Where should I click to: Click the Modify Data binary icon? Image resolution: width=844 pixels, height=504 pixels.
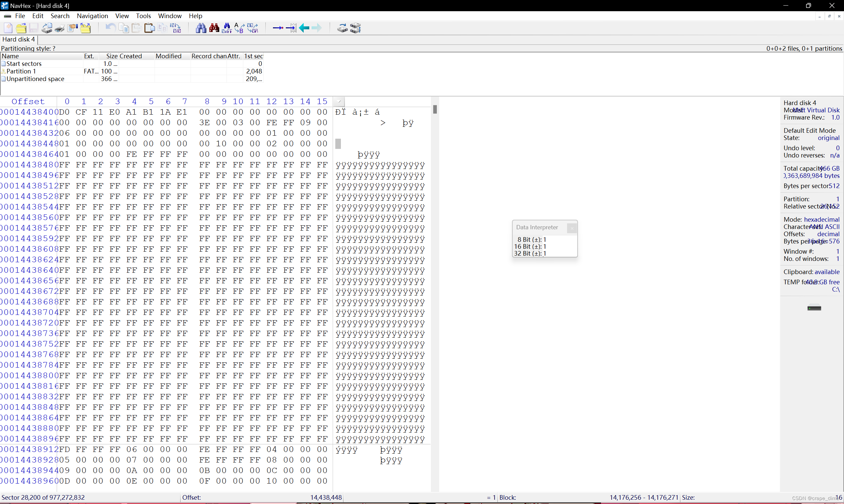(x=176, y=28)
